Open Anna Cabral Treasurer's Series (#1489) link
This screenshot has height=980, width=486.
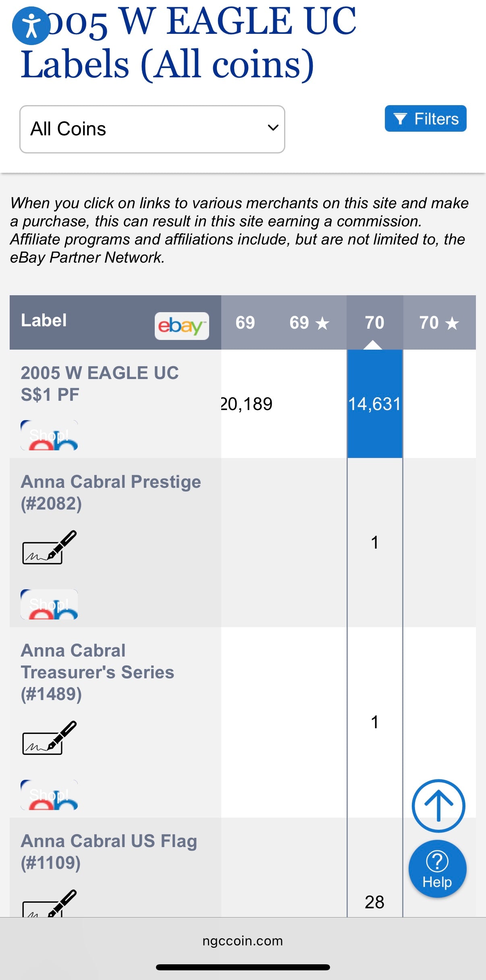click(97, 672)
